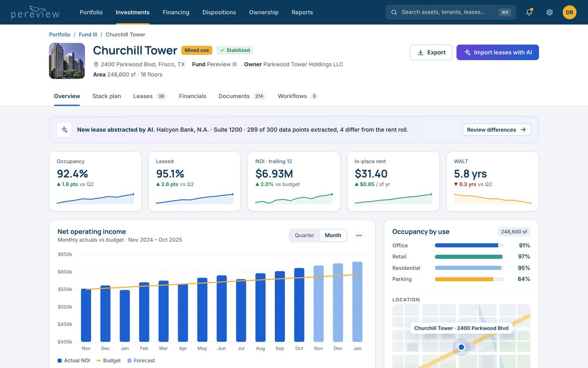
Task: Switch to the Stack plan tab
Action: click(107, 96)
